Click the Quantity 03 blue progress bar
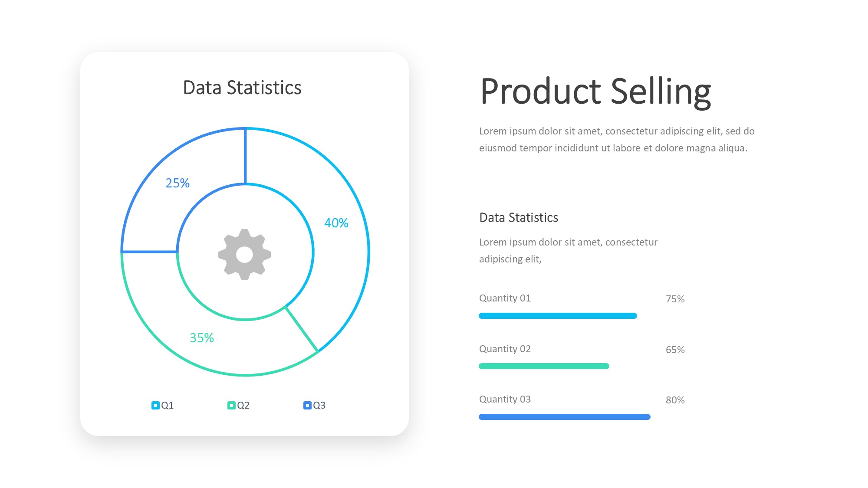Screen dimensions: 868x488 click(x=564, y=417)
